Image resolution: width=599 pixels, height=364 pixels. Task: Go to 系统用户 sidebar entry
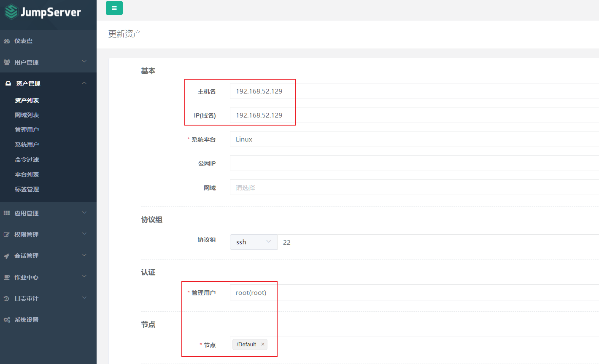click(27, 145)
